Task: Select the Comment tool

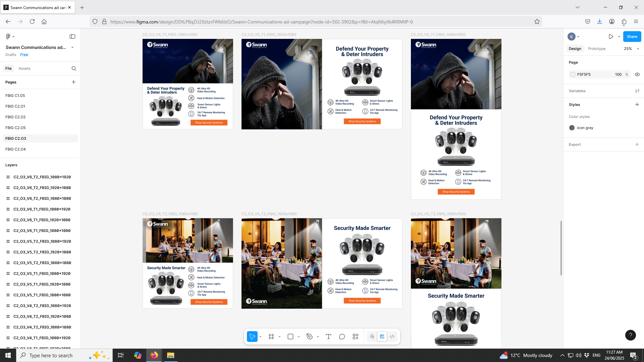Action: point(342,337)
